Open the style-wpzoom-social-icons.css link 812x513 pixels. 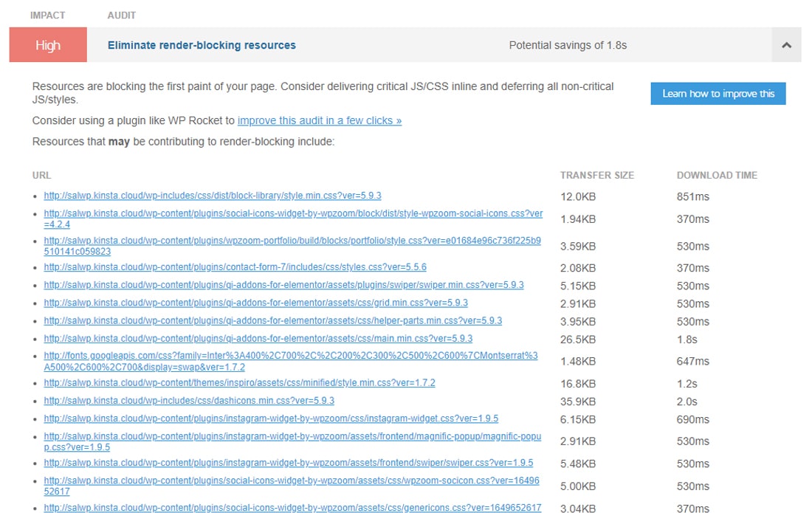click(x=292, y=213)
